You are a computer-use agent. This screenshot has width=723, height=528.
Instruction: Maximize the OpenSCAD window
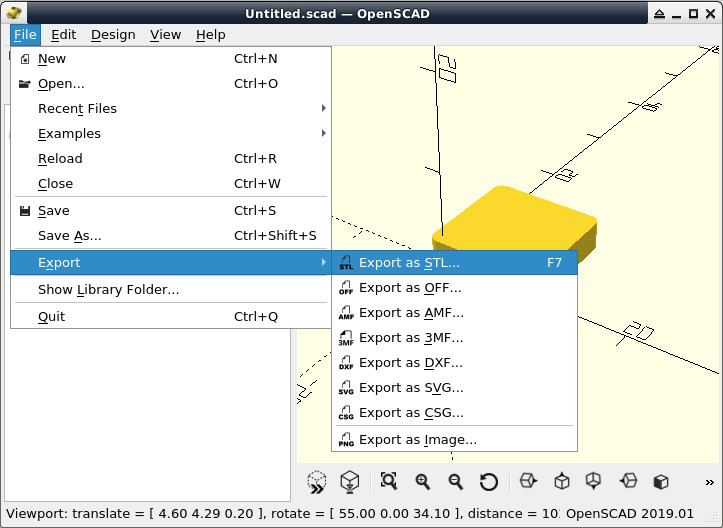click(x=693, y=14)
